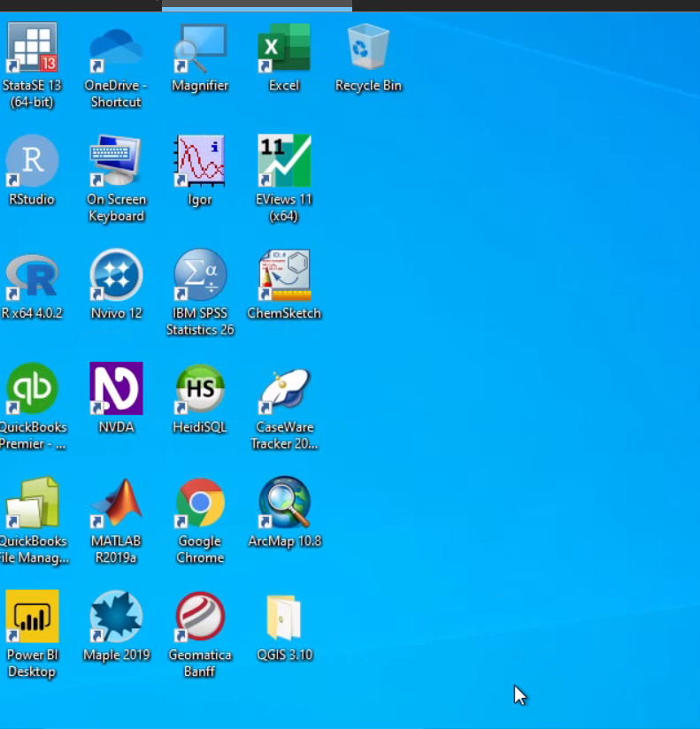Viewport: 700px width, 729px height.
Task: Click the 'IBM SPSS Statistics 26' label
Action: tap(200, 321)
